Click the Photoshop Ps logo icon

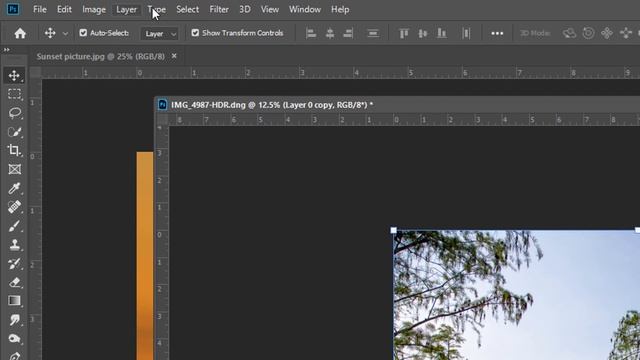pyautogui.click(x=13, y=9)
